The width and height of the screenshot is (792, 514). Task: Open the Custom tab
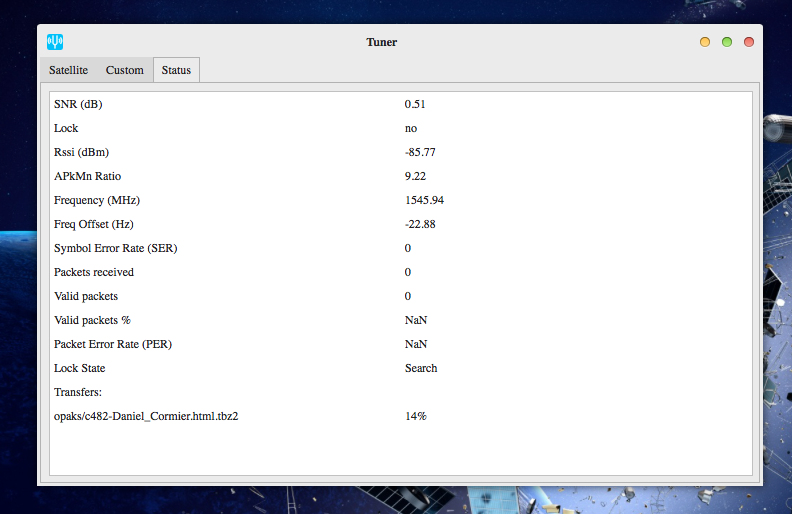tap(125, 70)
